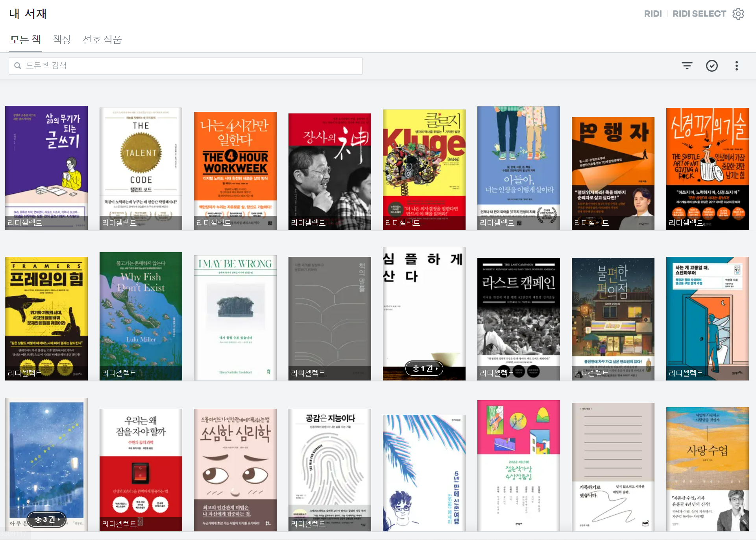Open the 기록하기로 했습니다 book cover
Screen dimensions: 756x540
click(613, 467)
